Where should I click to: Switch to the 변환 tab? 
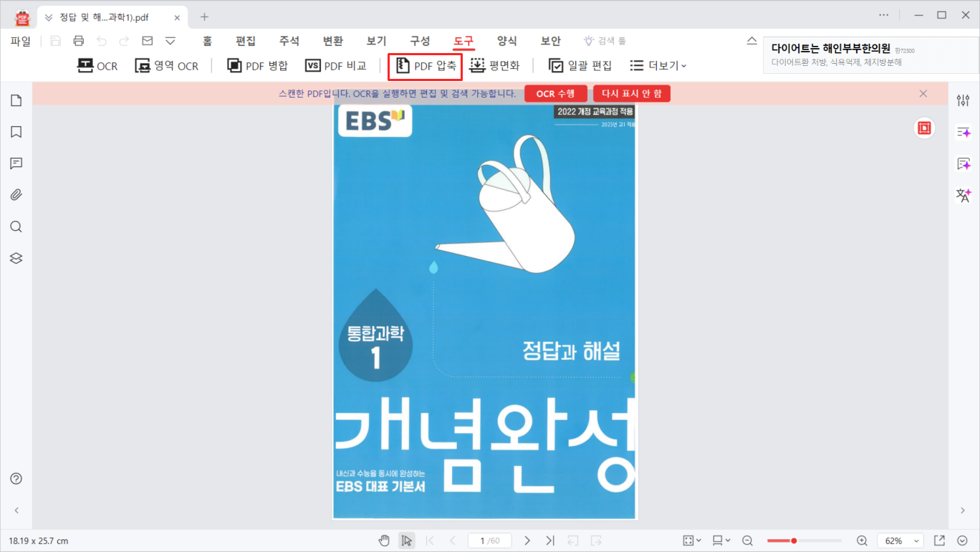333,41
